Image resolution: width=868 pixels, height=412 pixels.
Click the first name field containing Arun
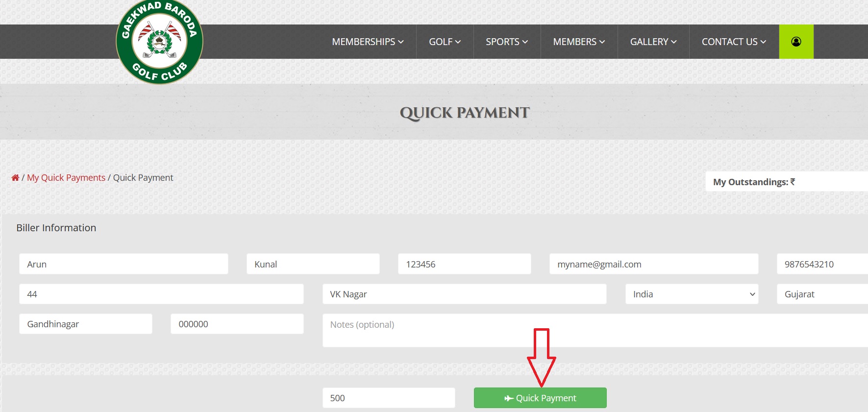(x=124, y=264)
